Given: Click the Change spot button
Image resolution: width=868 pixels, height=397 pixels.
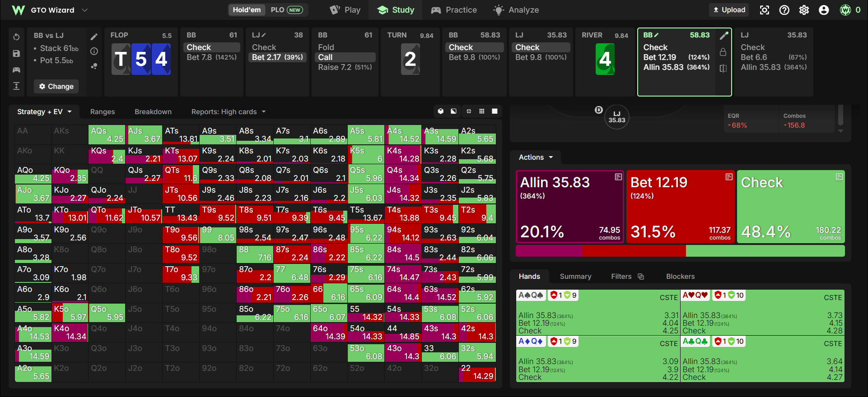Looking at the screenshot, I should 56,86.
